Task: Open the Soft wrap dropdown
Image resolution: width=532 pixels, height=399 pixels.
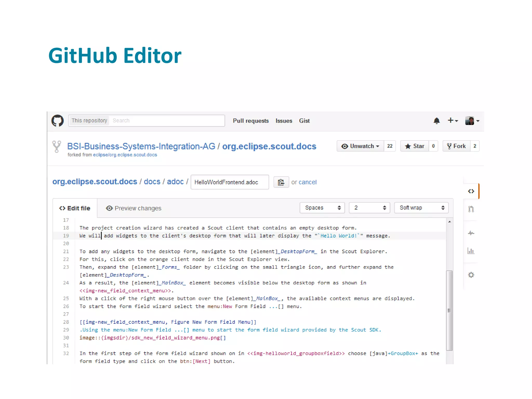Action: click(421, 208)
